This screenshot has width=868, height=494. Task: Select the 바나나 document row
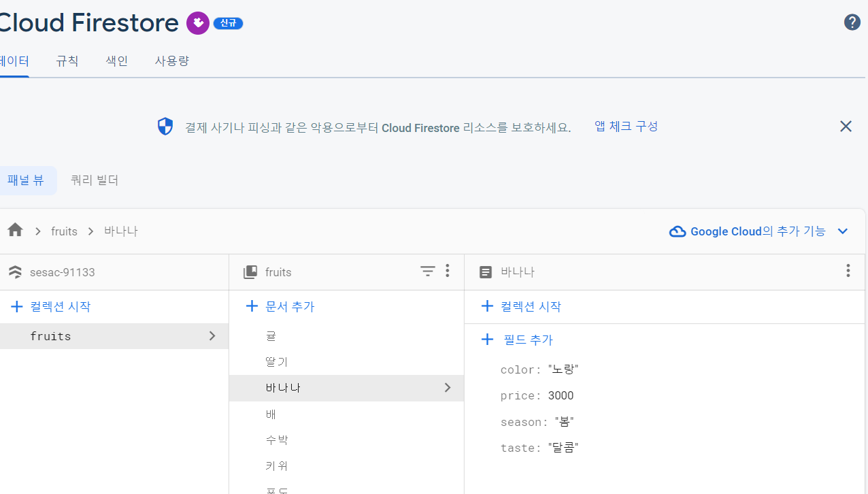click(346, 388)
